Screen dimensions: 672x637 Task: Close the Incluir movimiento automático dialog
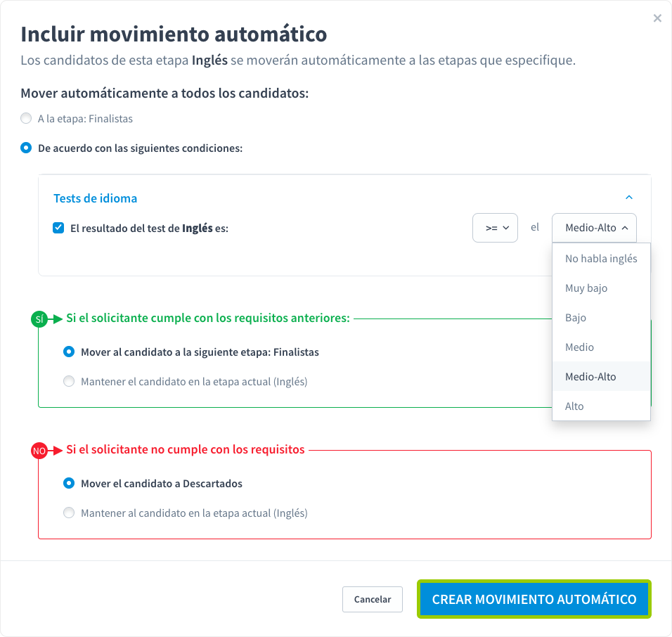tap(658, 18)
